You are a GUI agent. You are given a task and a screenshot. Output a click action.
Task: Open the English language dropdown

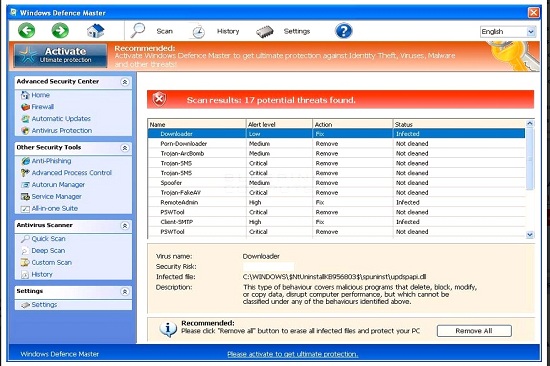click(508, 32)
